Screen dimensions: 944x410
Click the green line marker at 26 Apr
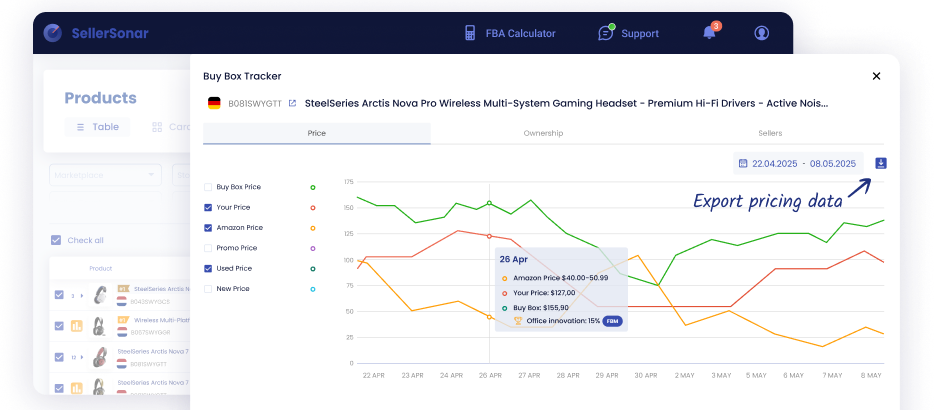click(489, 203)
